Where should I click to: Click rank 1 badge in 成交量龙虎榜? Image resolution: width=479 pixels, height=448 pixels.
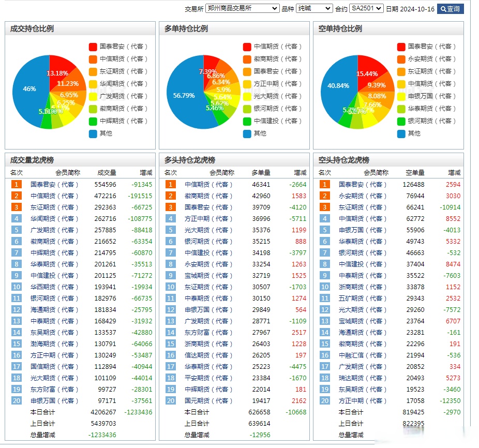pyautogui.click(x=17, y=184)
